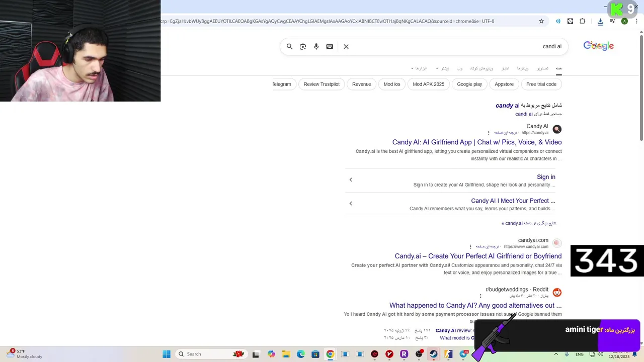Show hidden system tray icons chevron

click(x=556, y=354)
